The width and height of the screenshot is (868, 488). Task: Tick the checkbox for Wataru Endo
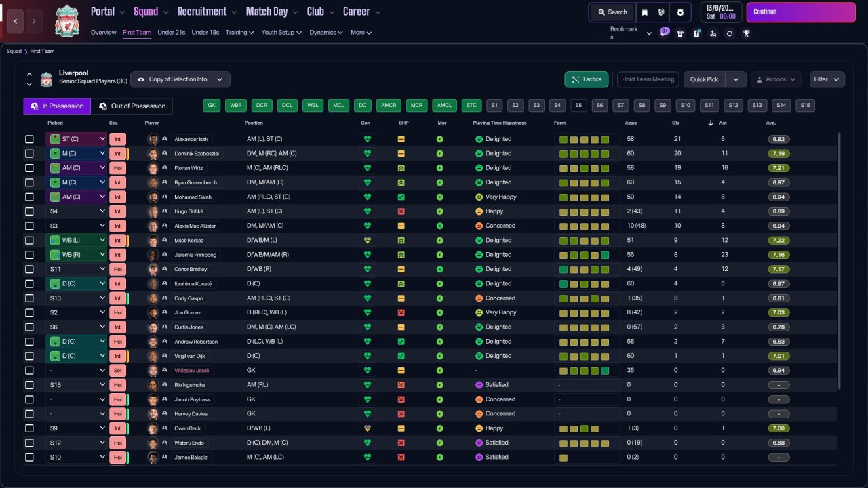tap(29, 443)
